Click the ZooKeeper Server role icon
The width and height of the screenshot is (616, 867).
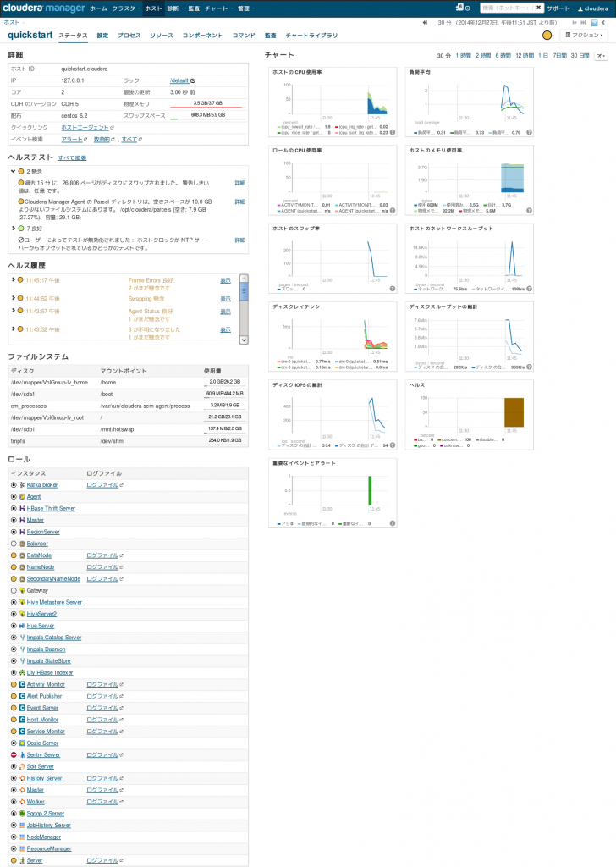tap(22, 860)
